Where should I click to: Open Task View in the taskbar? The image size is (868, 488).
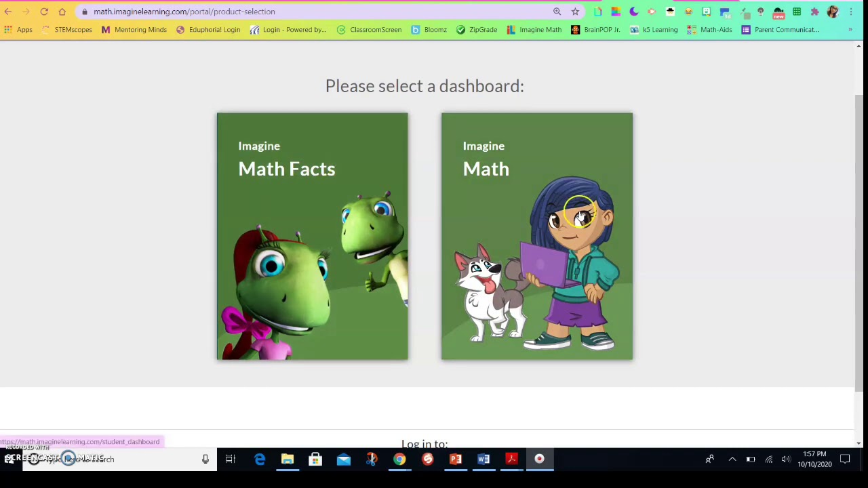[231, 460]
